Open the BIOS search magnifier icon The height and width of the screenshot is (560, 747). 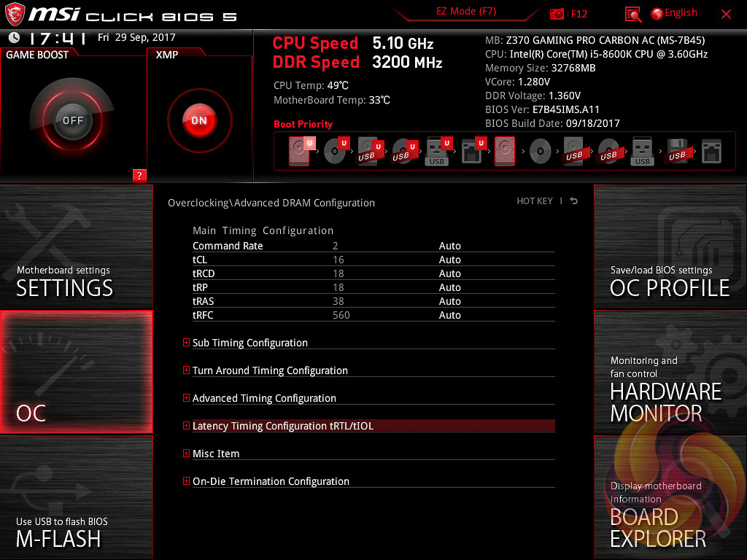[x=632, y=14]
